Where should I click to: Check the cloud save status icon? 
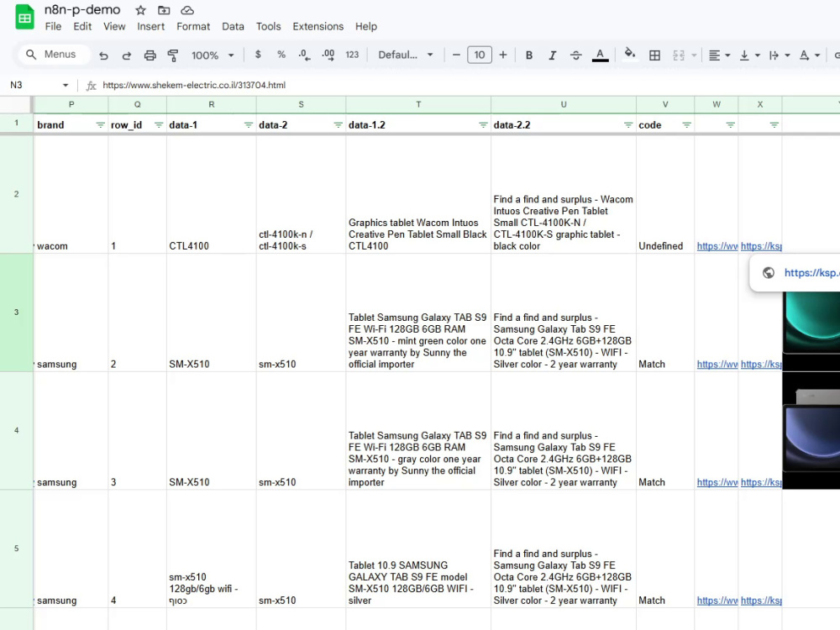point(187,10)
